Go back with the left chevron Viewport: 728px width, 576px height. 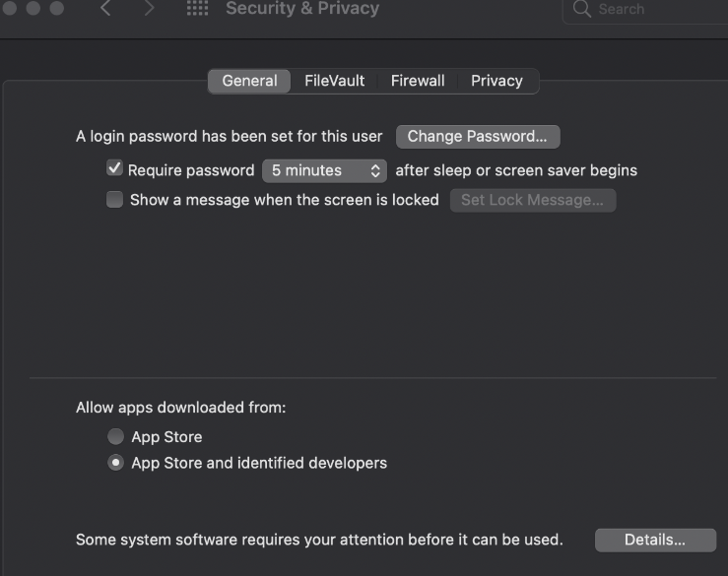pyautogui.click(x=106, y=10)
